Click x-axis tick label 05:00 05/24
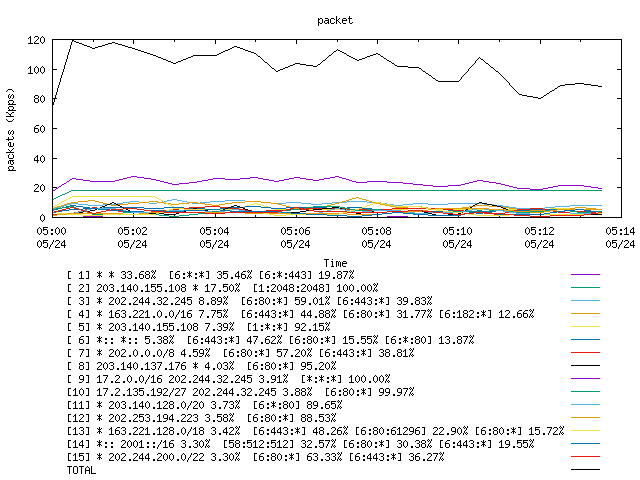 [x=51, y=238]
